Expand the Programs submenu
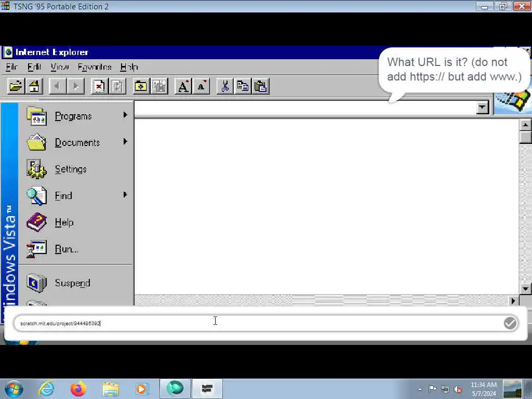 [x=77, y=116]
